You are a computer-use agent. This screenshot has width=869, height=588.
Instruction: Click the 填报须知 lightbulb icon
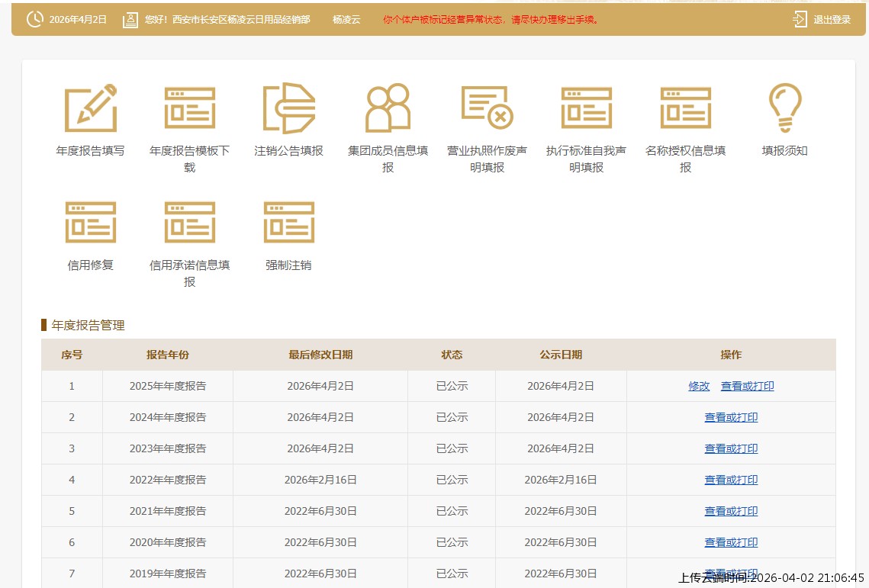784,108
